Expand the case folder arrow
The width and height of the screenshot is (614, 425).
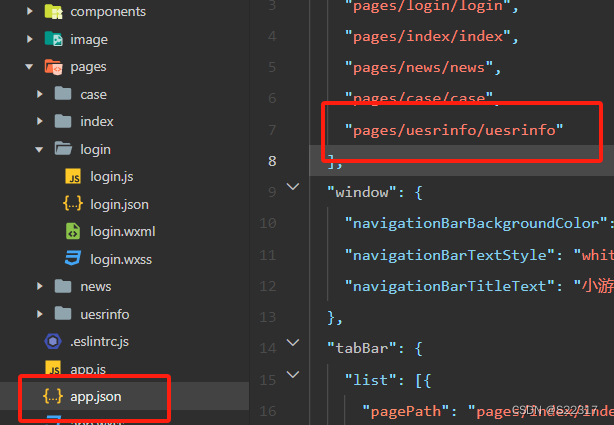39,94
